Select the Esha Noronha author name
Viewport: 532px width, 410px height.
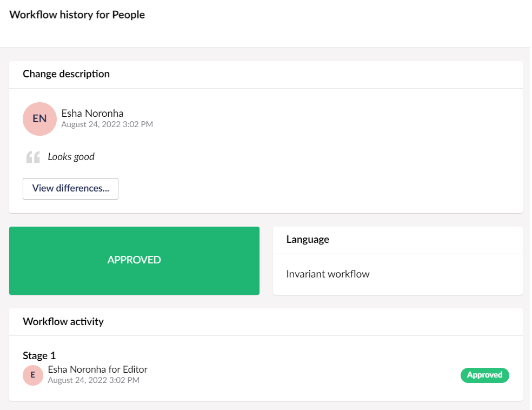(92, 113)
